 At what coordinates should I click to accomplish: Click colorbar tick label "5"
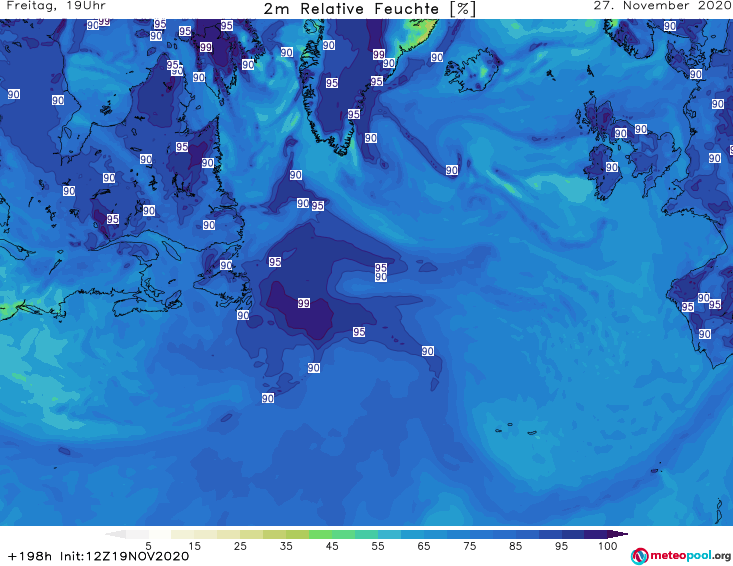(x=148, y=546)
